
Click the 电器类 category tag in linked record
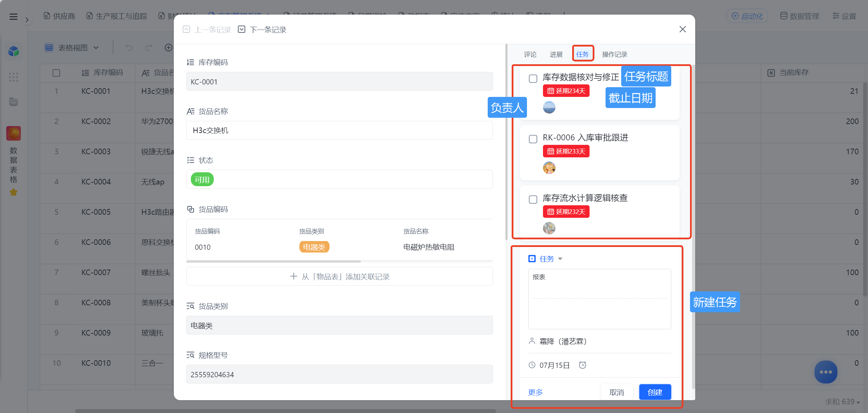[x=314, y=247]
